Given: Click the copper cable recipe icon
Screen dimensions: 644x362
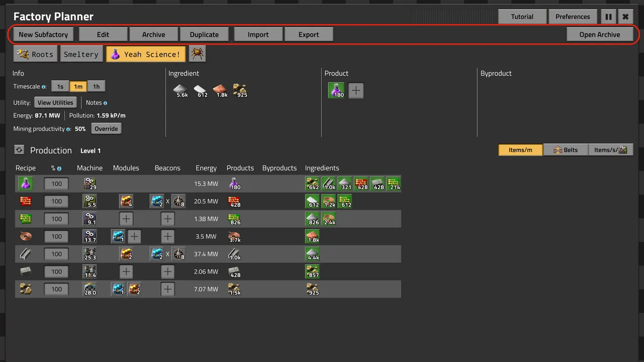Looking at the screenshot, I should pyautogui.click(x=26, y=236).
